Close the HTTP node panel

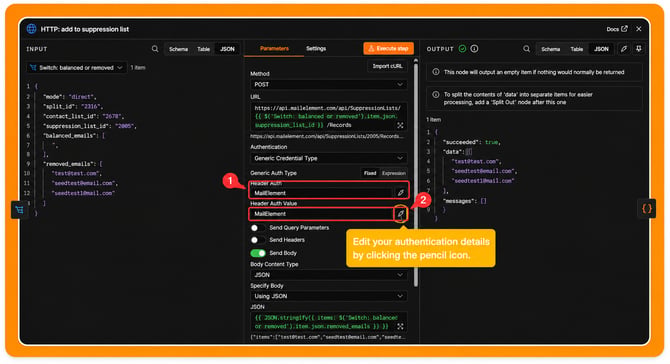[x=638, y=29]
